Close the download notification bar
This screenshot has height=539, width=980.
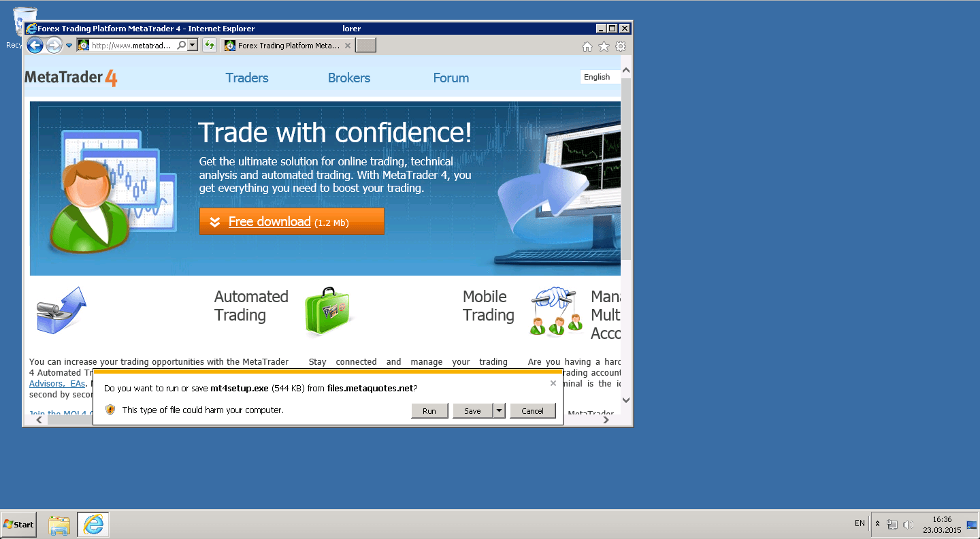click(553, 383)
